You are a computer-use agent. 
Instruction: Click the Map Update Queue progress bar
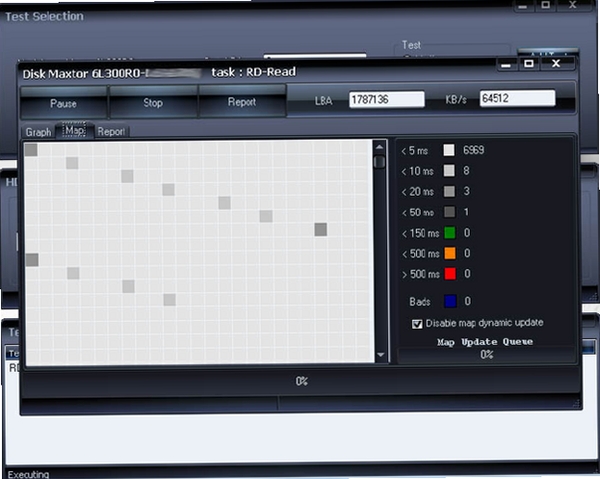click(x=486, y=355)
